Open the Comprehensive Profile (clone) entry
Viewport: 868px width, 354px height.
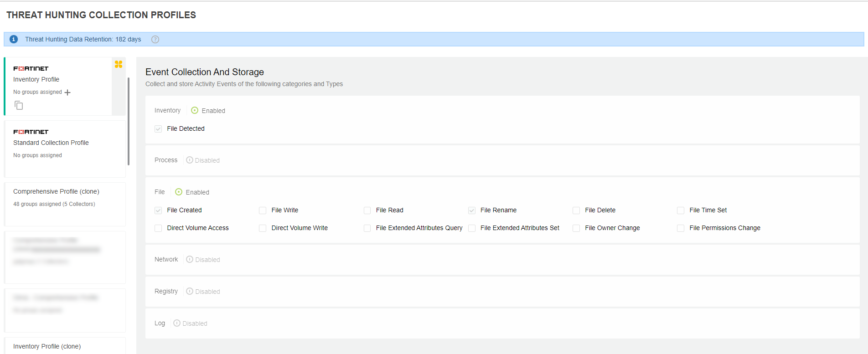tap(56, 191)
